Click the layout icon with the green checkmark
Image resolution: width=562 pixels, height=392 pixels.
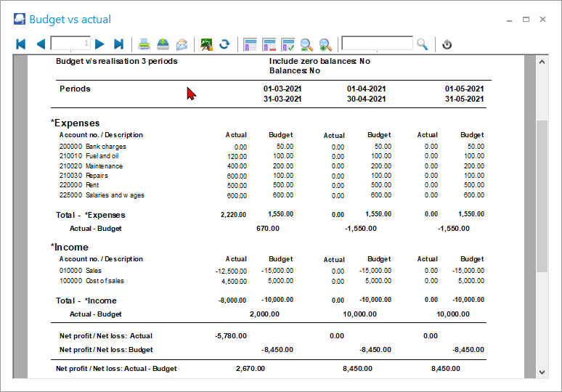point(288,44)
